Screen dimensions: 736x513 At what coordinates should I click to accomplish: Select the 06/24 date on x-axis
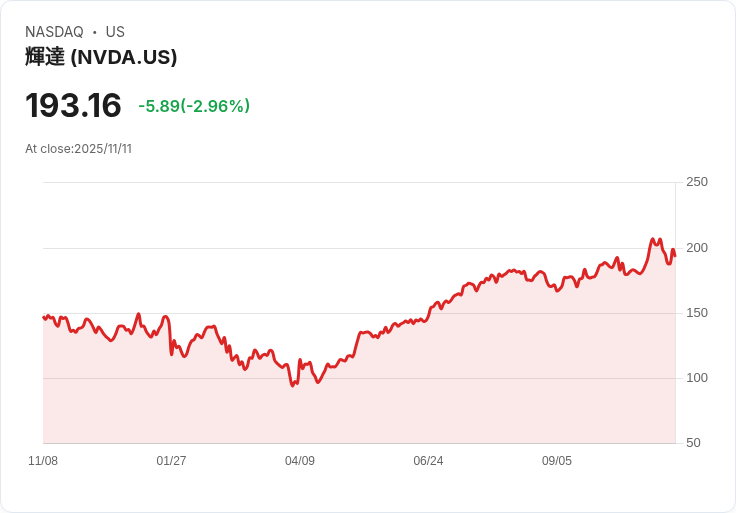428,461
